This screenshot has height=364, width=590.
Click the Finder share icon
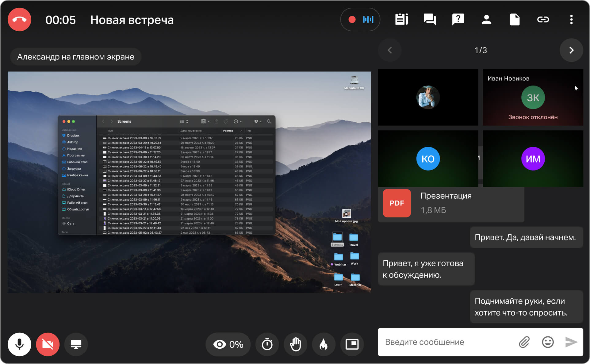pos(216,121)
